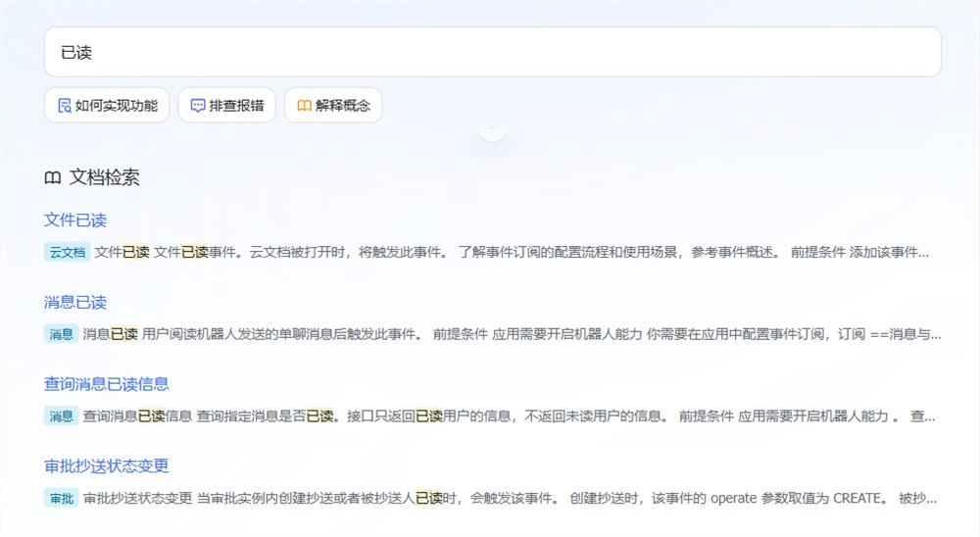Screen dimensions: 980x537
Task: Click the 消息 tag on 消息已读 description
Action: (61, 334)
